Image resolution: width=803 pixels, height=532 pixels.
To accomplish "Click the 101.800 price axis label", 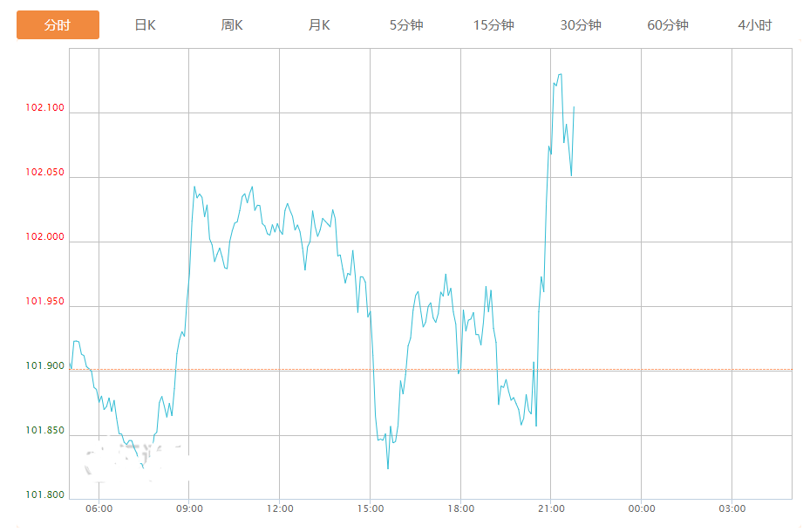I will tap(45, 495).
